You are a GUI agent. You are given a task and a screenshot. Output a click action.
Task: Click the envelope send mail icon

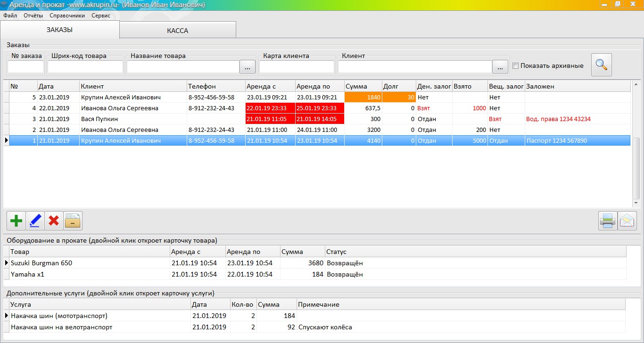pyautogui.click(x=627, y=220)
